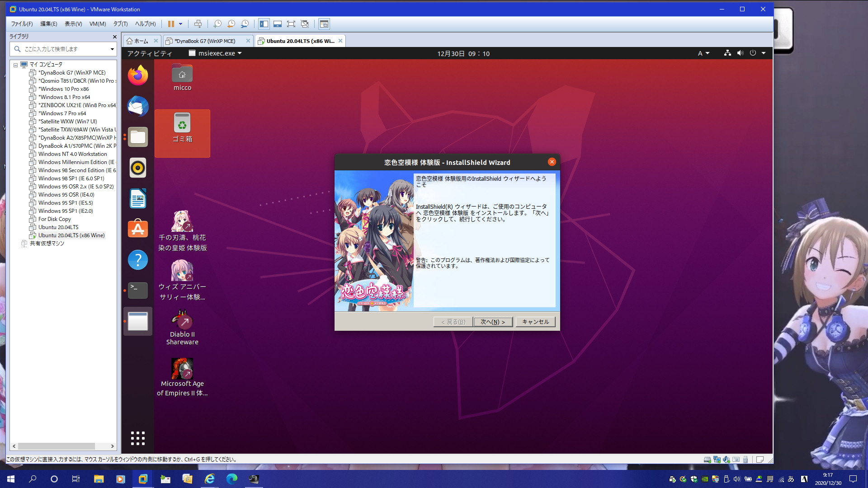
Task: Select 千の刃濤、桃花染の皇姫 体験版 shortcut
Action: click(x=182, y=231)
